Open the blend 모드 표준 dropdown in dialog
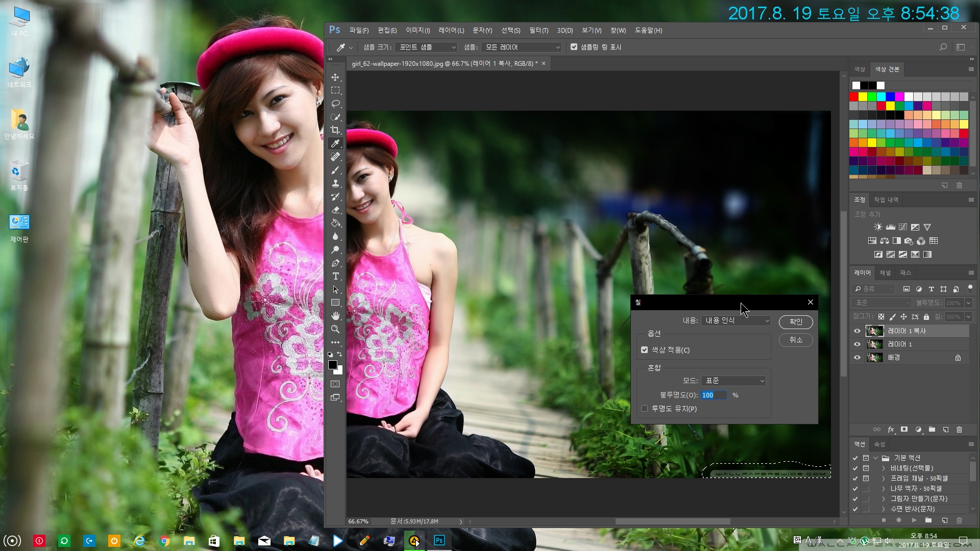 [733, 381]
